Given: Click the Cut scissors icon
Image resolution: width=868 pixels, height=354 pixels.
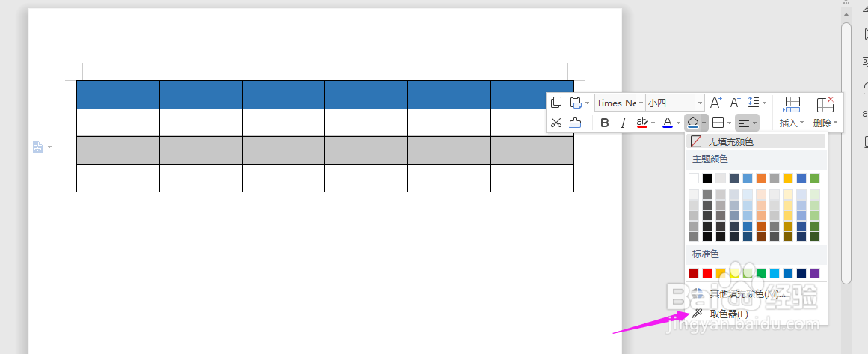Looking at the screenshot, I should (556, 123).
